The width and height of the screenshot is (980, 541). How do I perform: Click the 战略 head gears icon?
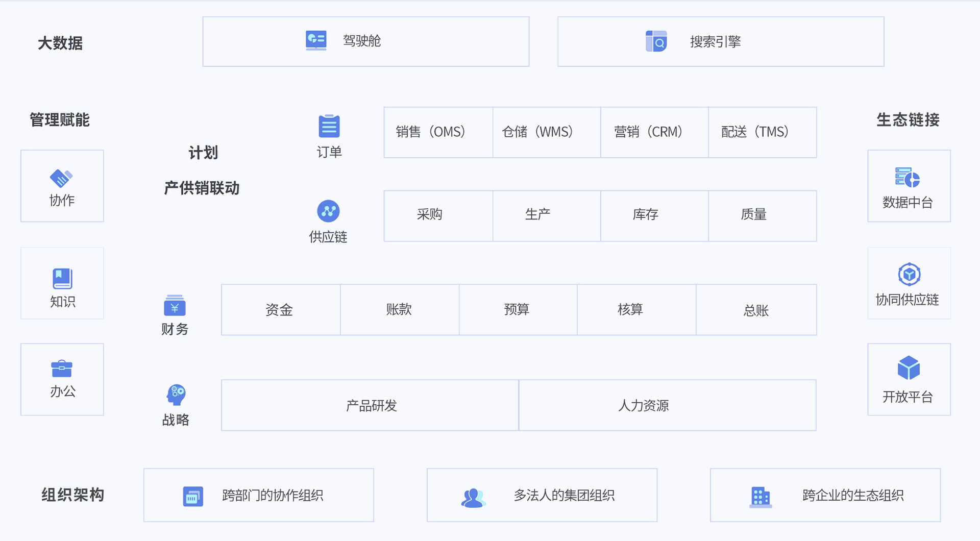[x=176, y=395]
